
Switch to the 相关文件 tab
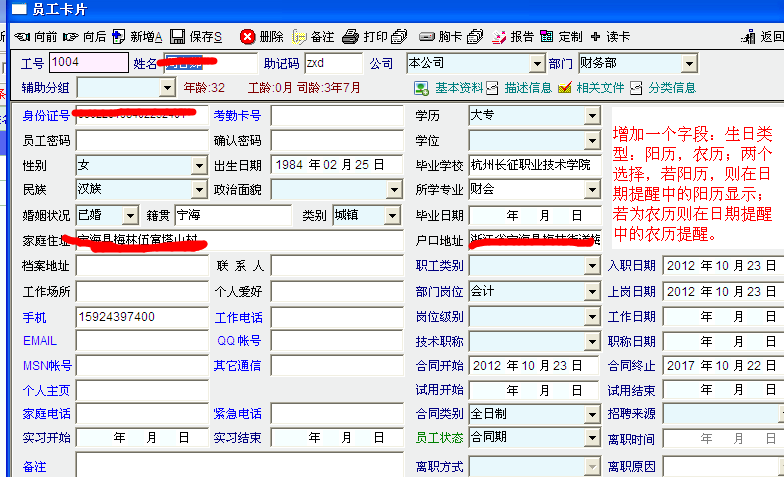591,88
